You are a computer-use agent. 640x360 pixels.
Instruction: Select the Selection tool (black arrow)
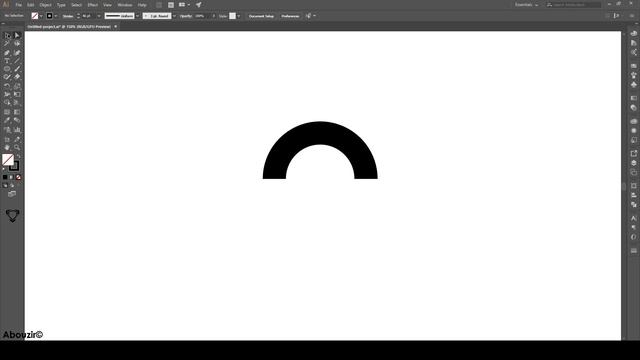click(7, 36)
